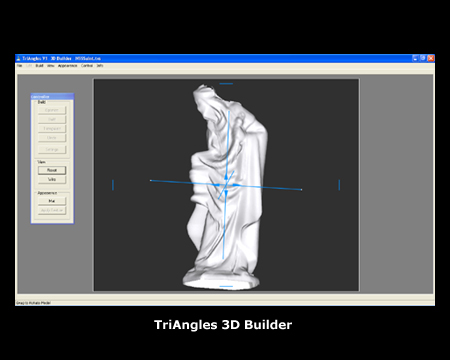Click the blue marker on left of viewport
The height and width of the screenshot is (360, 450).
pyautogui.click(x=113, y=185)
